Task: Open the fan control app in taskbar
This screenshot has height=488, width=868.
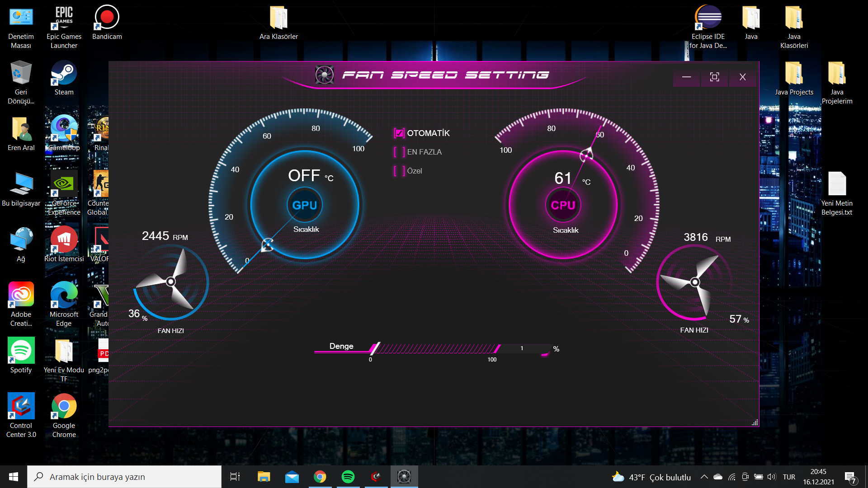Action: pyautogui.click(x=404, y=477)
